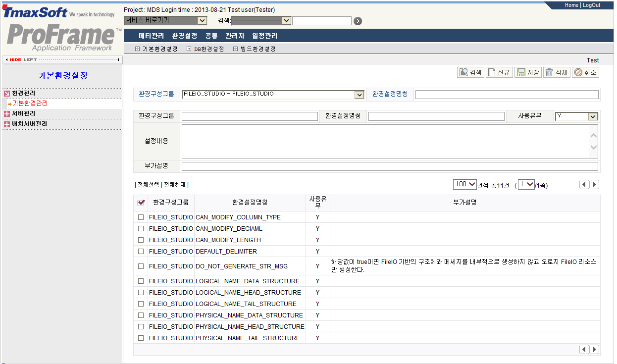Image resolution: width=617 pixels, height=364 pixels.
Task: Open the 환경구성그룹 FILEIO_STUDIO dropdown
Action: pos(273,94)
